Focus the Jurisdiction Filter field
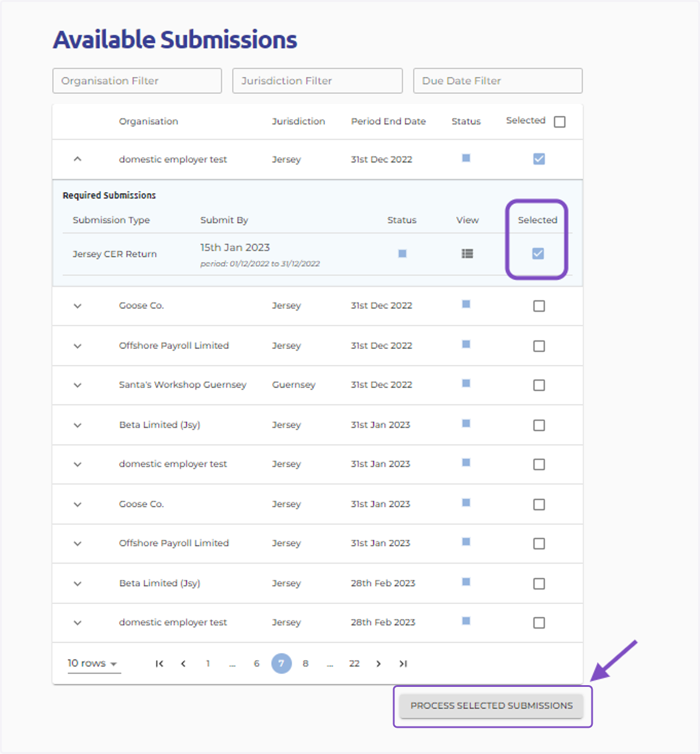 (317, 81)
